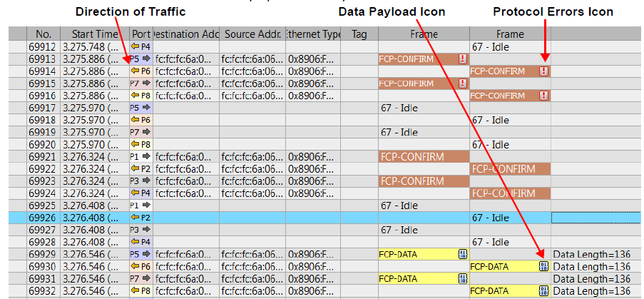
Task: Sort by the No. column header
Action: [44, 34]
